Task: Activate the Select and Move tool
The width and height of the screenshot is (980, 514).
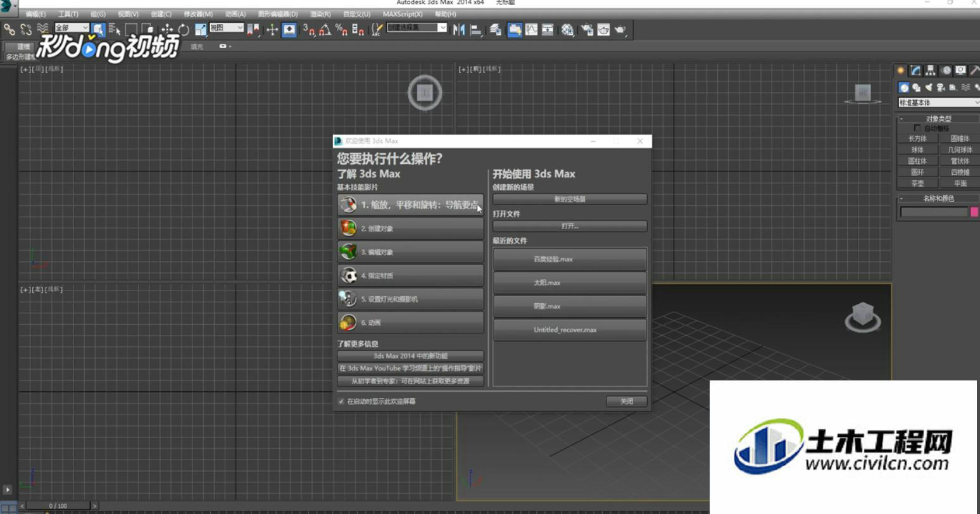Action: click(x=167, y=29)
